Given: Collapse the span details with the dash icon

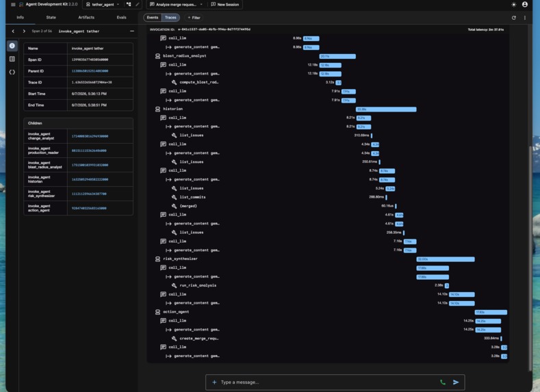Looking at the screenshot, I should (132, 31).
